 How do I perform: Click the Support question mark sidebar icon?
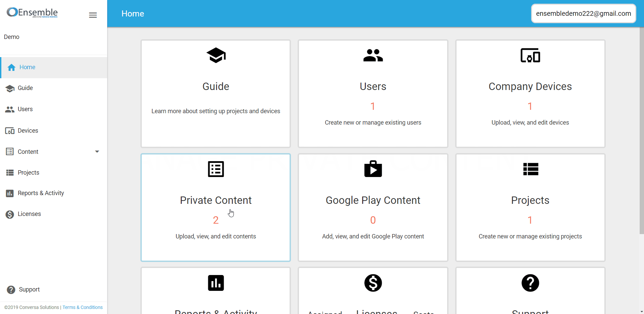coord(11,290)
